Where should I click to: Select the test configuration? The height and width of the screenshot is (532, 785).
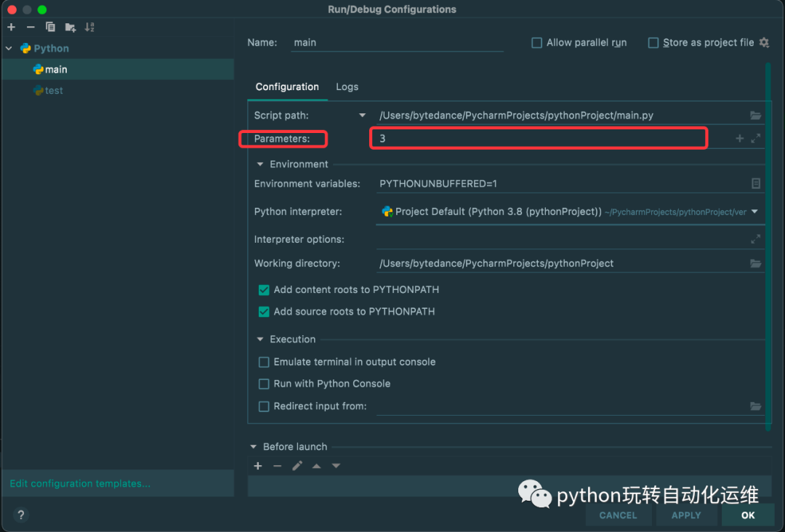point(118,90)
